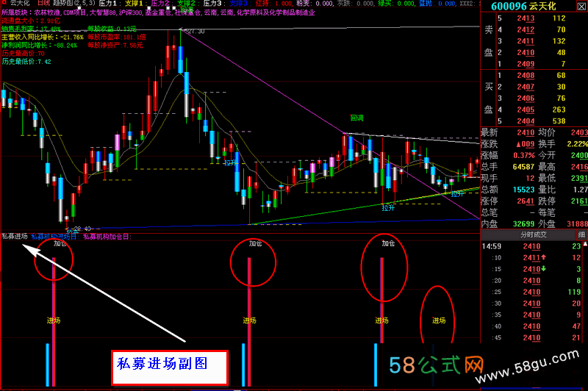Click the third 加仓 signal label
This screenshot has width=588, height=391.
tap(388, 243)
